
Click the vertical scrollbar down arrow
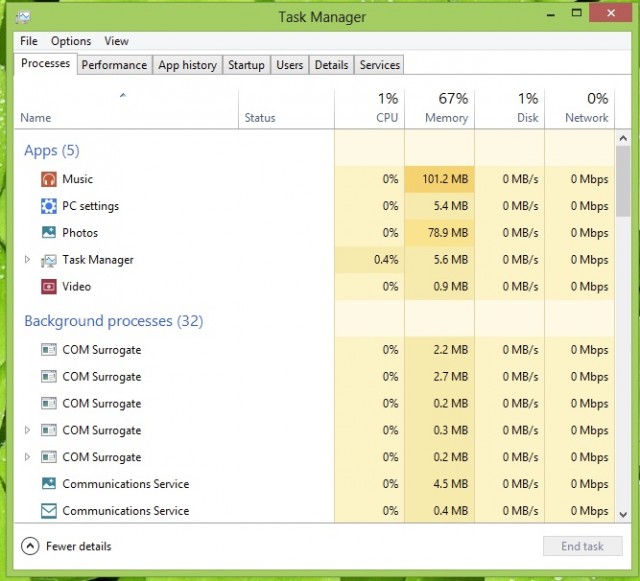(x=623, y=513)
